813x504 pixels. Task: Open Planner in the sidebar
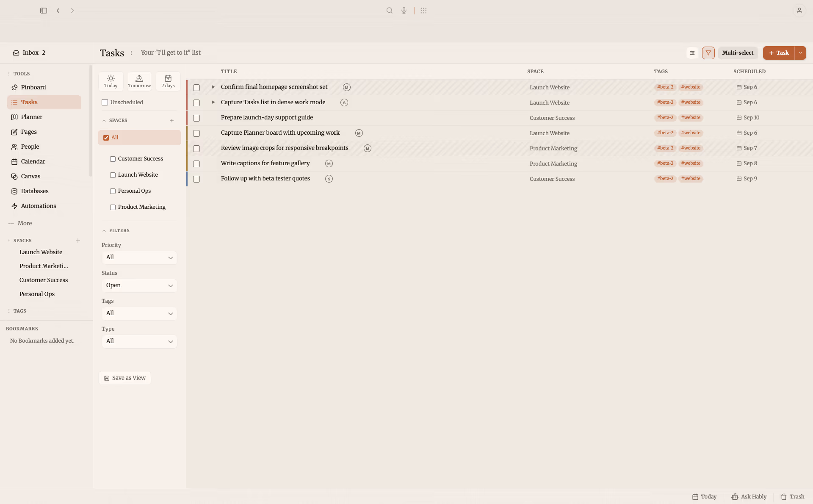[44, 117]
